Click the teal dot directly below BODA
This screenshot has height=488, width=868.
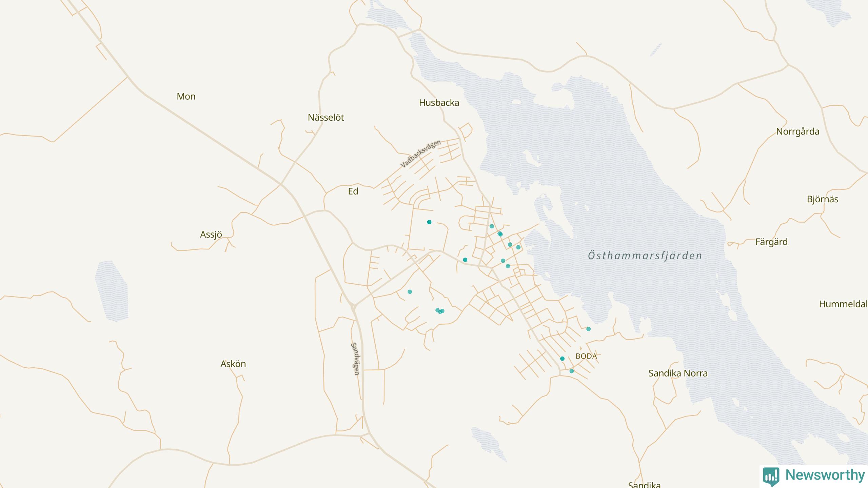pyautogui.click(x=572, y=371)
